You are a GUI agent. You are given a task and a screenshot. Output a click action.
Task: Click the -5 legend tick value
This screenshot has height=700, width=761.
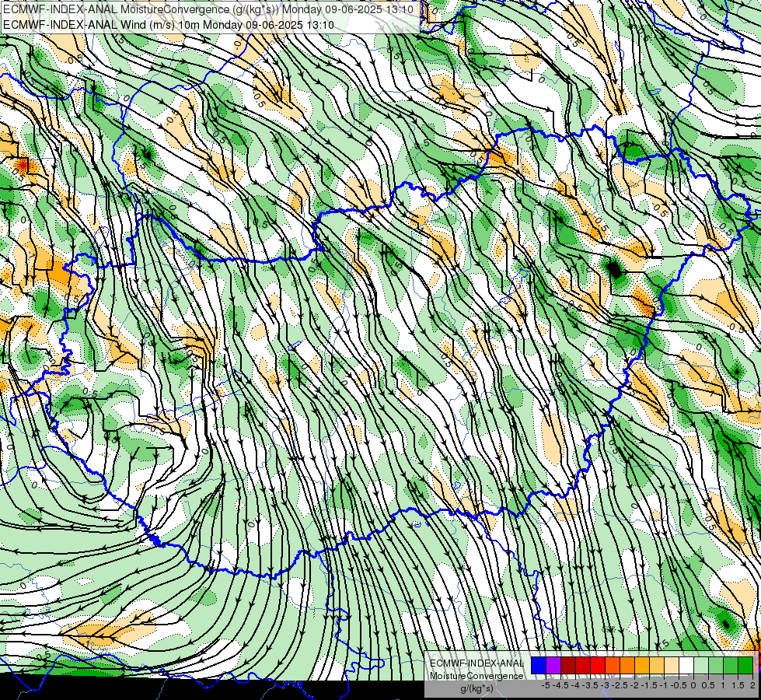point(546,685)
